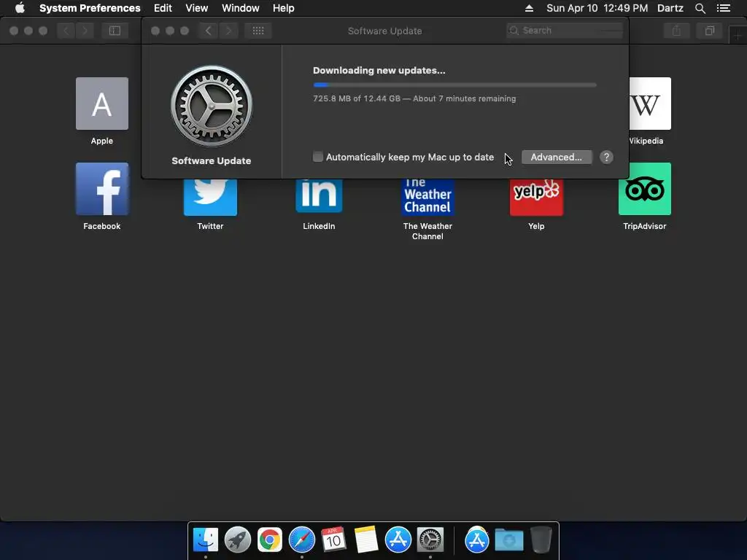Image resolution: width=747 pixels, height=560 pixels.
Task: Open Finder from the Dock
Action: (x=206, y=540)
